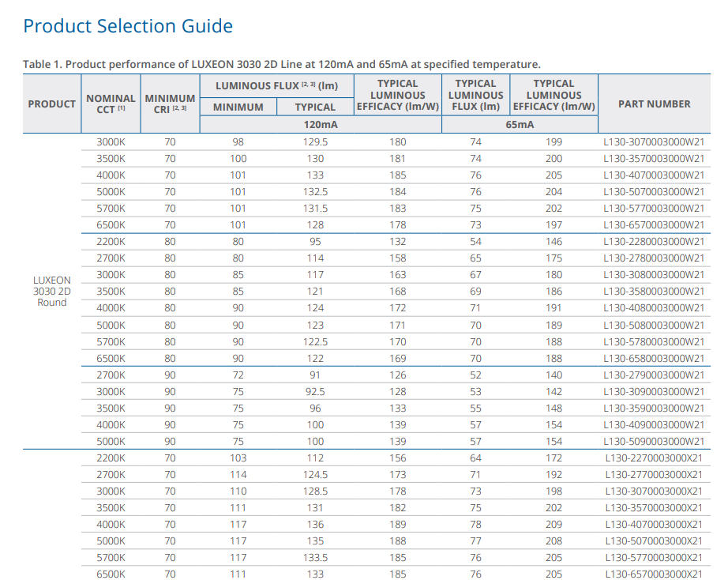Click part number L130-3070003000W21

click(654, 142)
